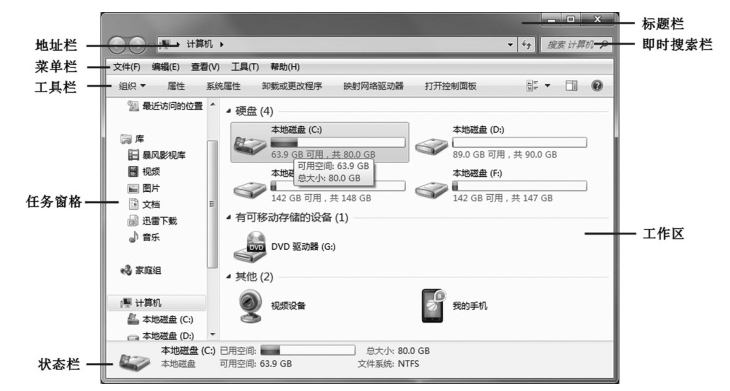Select 本地磁盘 (D:) in the navigation tree
The image size is (730, 391).
(x=161, y=336)
